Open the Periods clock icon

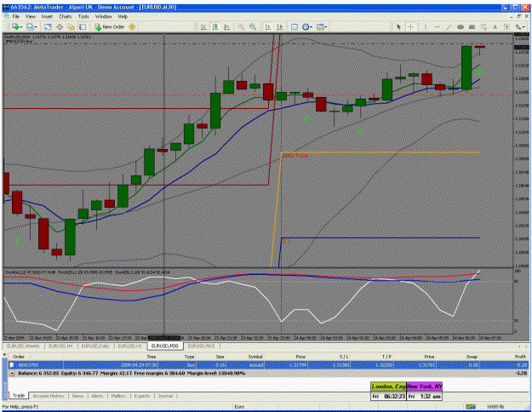pos(306,26)
